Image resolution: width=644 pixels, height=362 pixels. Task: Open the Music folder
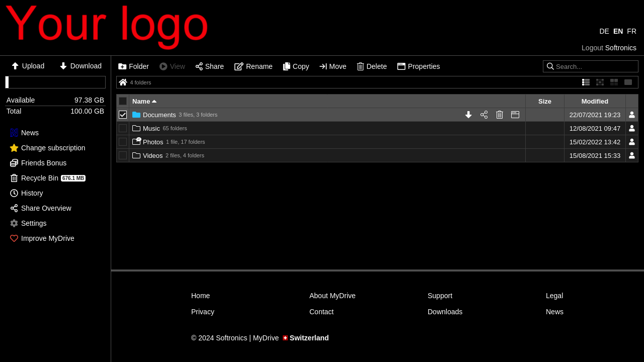(x=151, y=128)
